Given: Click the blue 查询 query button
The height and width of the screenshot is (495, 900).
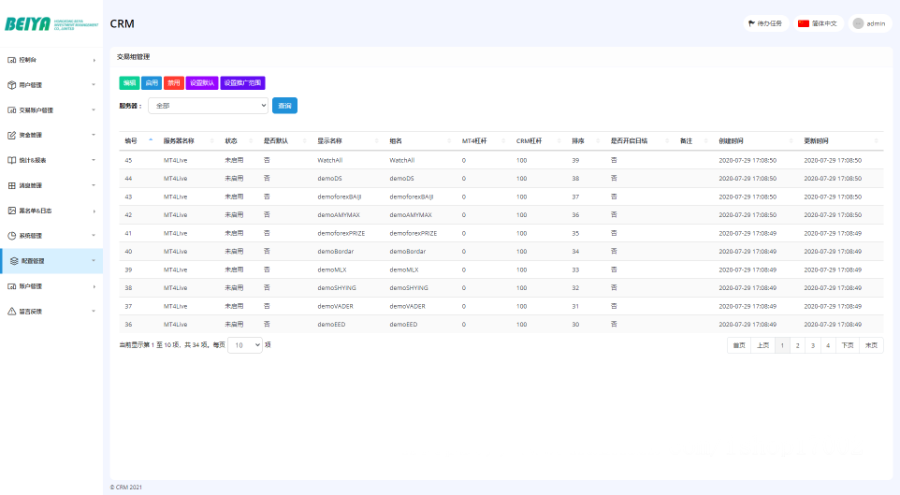Looking at the screenshot, I should (284, 105).
